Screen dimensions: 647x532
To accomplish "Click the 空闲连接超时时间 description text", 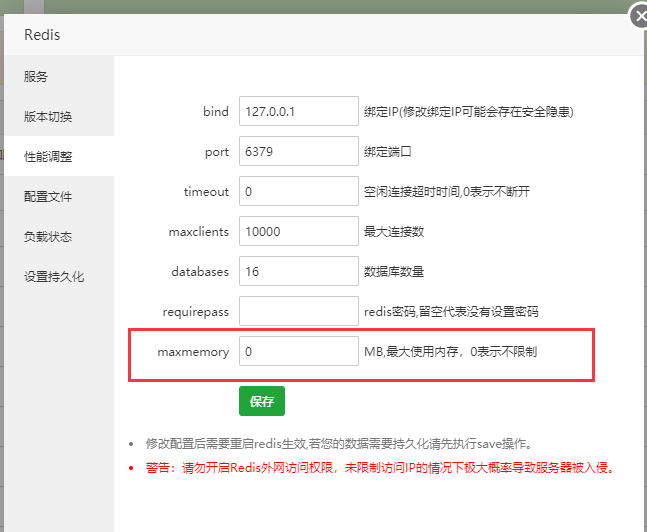I will pyautogui.click(x=446, y=192).
